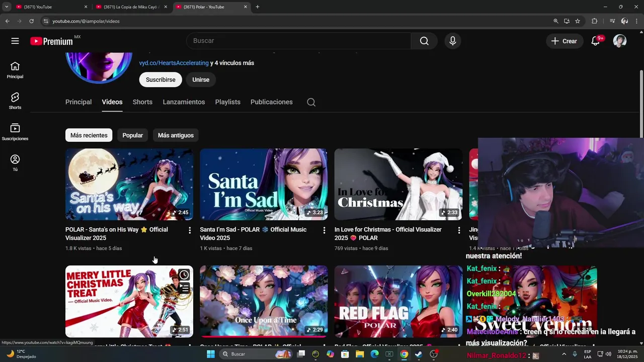
Task: Bookmark this page with the star icon
Action: click(x=578, y=21)
